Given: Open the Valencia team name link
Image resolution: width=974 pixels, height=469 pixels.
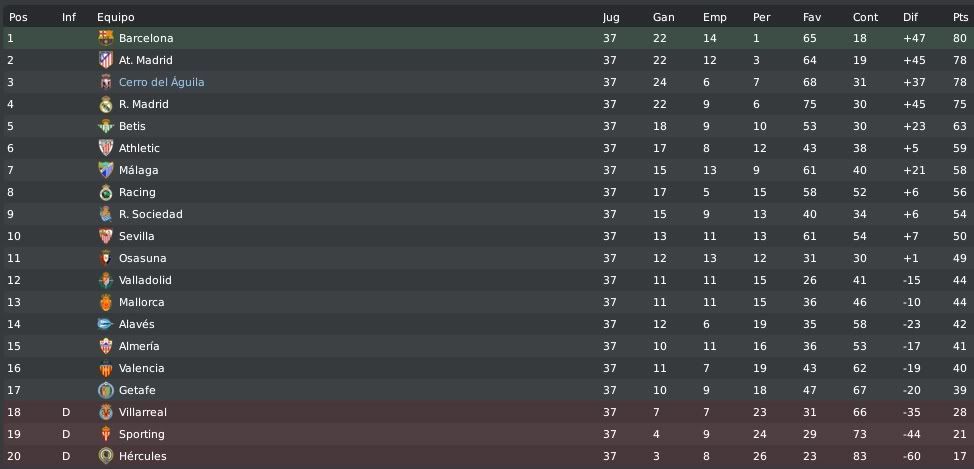Looking at the screenshot, I should click(x=142, y=368).
